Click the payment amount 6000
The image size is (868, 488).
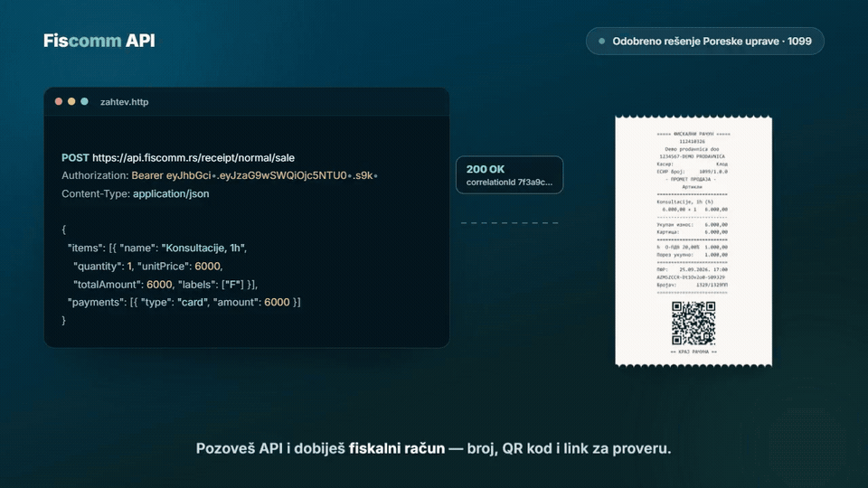point(277,302)
